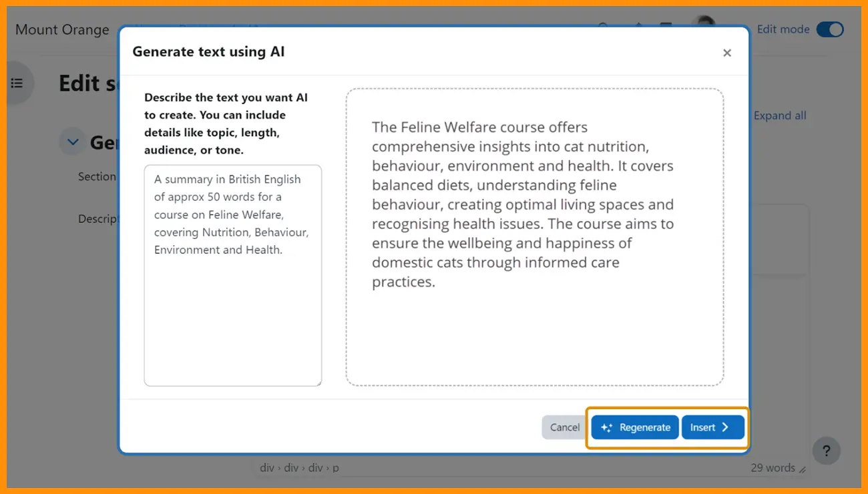Regenerate the AI text
Image resolution: width=868 pixels, height=494 pixels.
[635, 427]
